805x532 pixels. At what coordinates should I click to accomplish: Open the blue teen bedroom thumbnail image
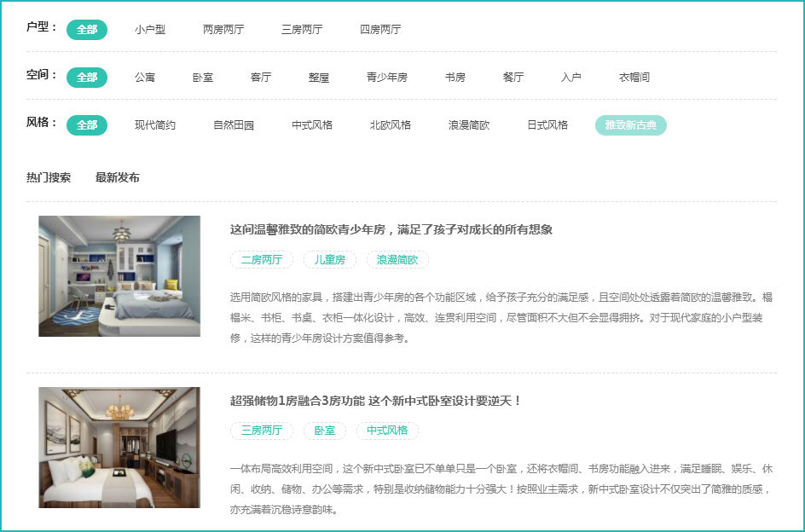[x=119, y=275]
